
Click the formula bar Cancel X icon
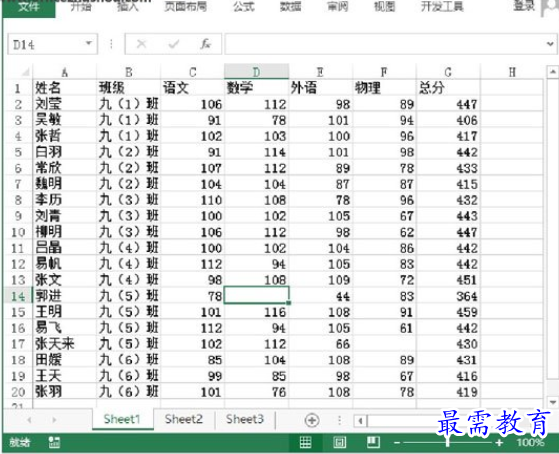[142, 44]
